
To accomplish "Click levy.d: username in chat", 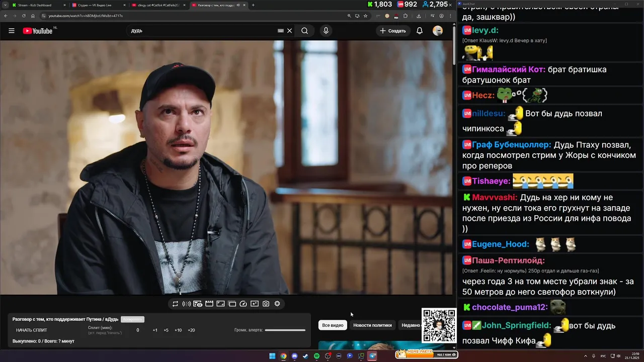I will [x=485, y=30].
